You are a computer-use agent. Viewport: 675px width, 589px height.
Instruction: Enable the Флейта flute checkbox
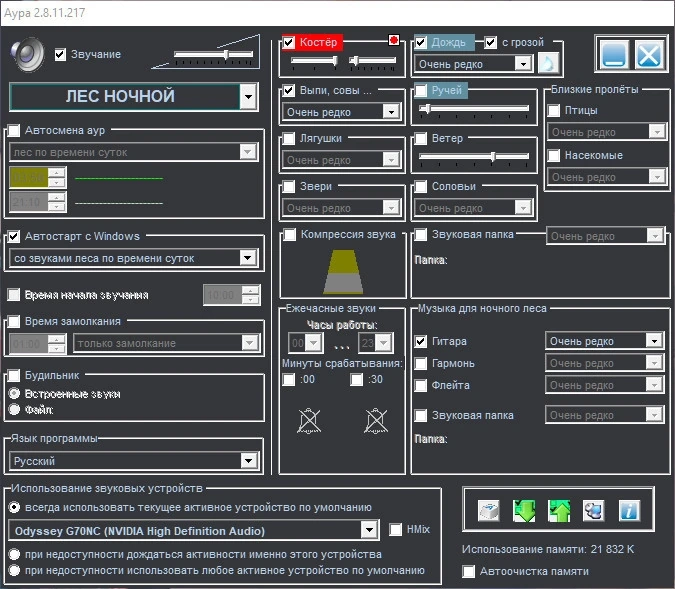coord(421,385)
